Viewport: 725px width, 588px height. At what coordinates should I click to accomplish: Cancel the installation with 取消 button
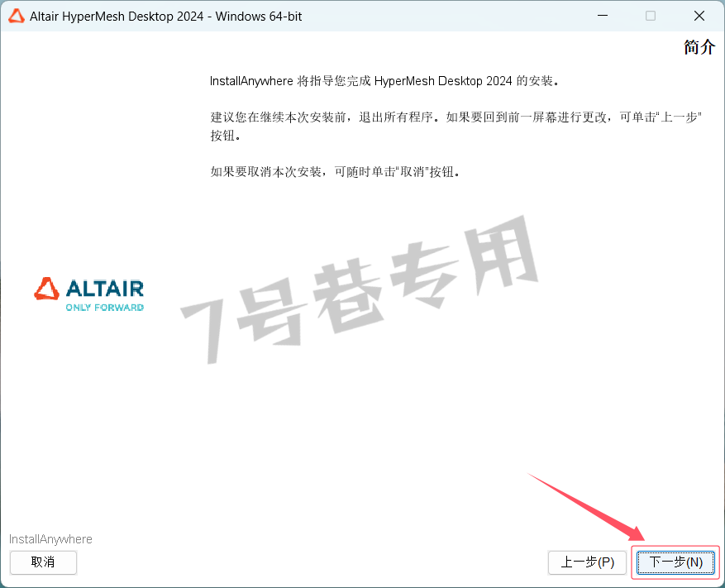(43, 562)
